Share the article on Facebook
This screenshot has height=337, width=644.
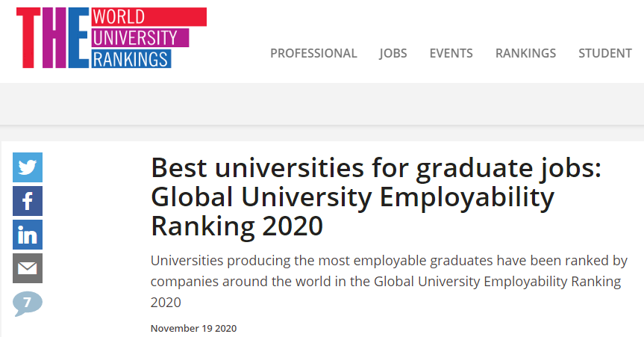point(28,201)
